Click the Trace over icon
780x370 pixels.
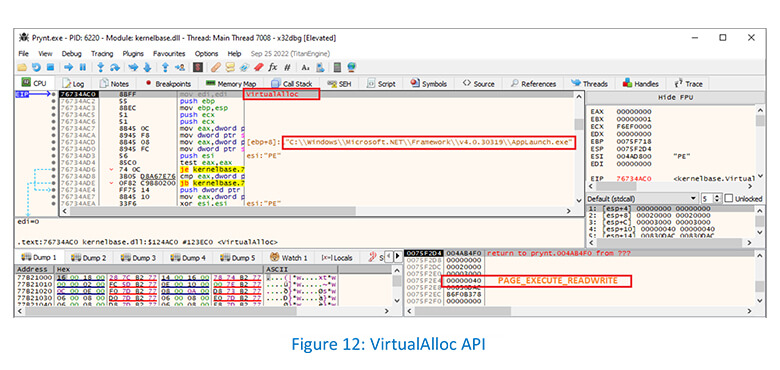point(147,67)
